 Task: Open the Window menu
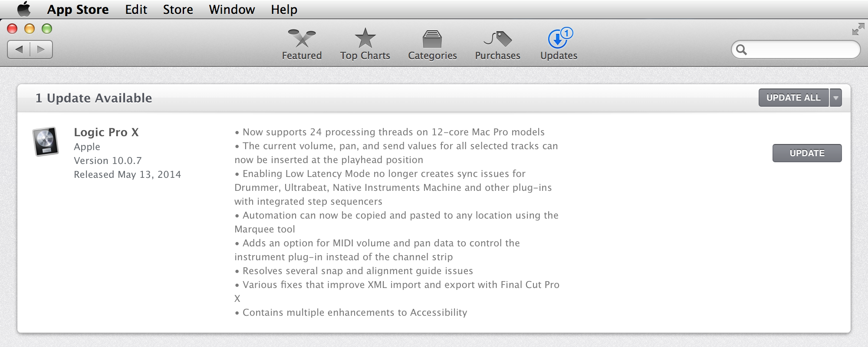tap(232, 10)
